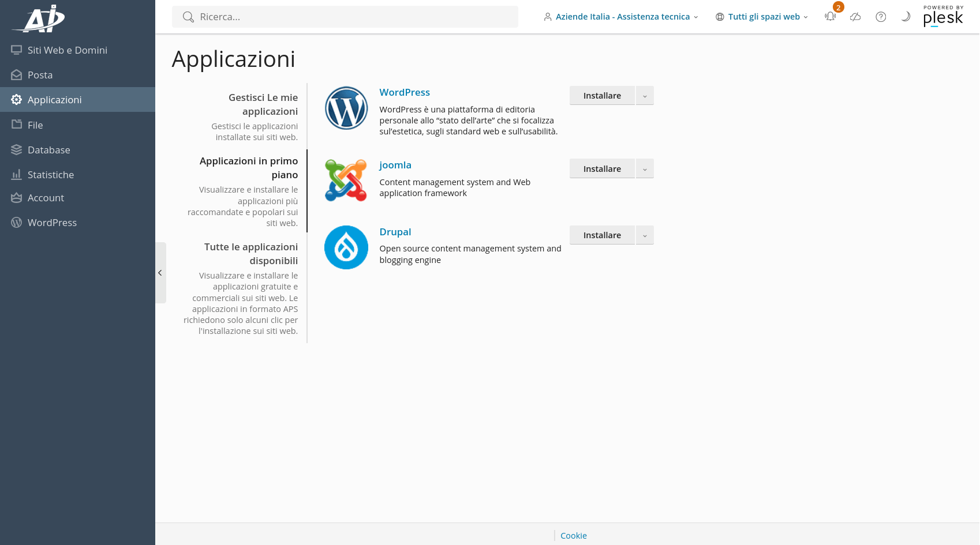Screen dimensions: 980x545
Task: Open the Drupal title link
Action: 395,232
